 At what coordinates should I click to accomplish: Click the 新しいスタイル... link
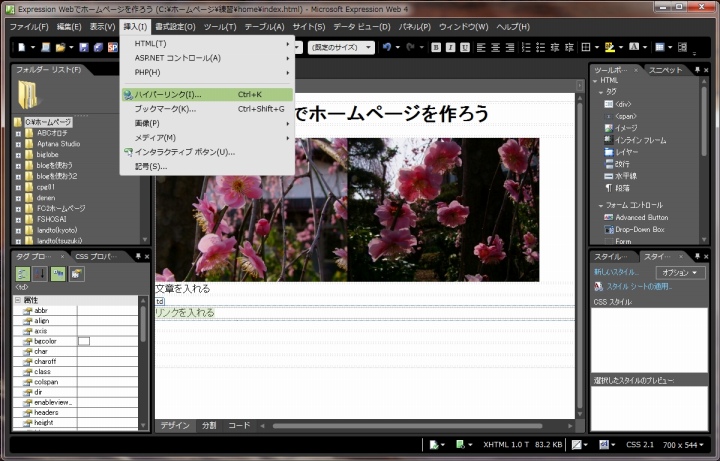click(618, 272)
